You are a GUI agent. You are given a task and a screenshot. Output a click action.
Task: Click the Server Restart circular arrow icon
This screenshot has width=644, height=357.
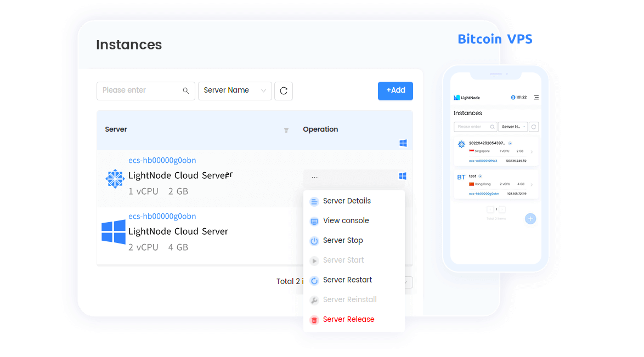[x=314, y=281]
